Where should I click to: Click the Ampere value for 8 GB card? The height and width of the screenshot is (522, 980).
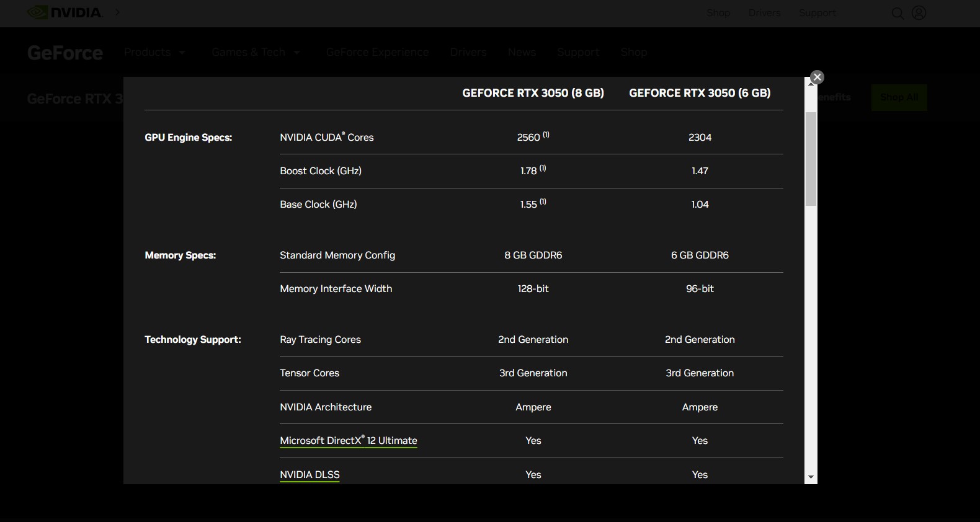click(x=533, y=407)
